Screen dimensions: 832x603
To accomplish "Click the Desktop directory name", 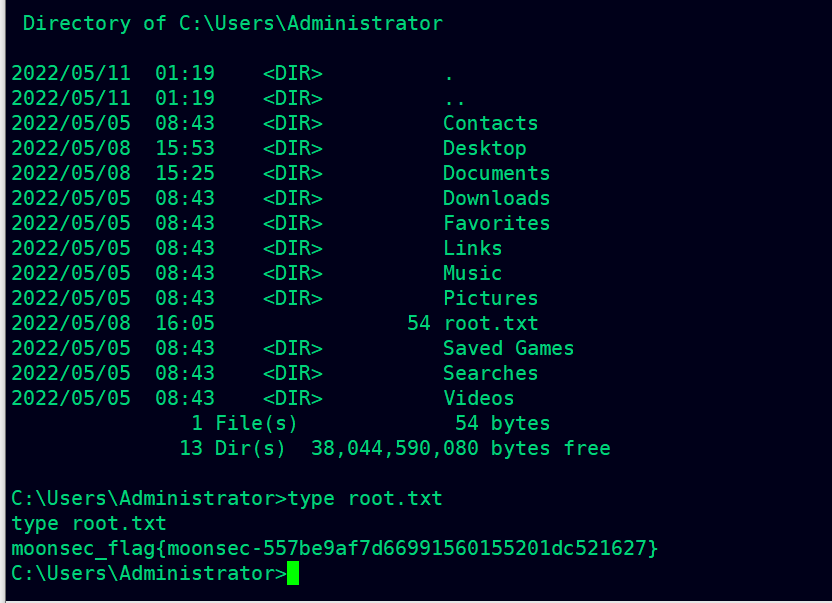I will [x=484, y=149].
